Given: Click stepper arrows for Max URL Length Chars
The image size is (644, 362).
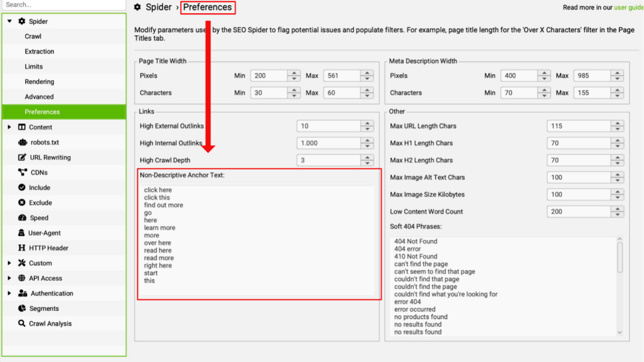Looking at the screenshot, I should [618, 127].
